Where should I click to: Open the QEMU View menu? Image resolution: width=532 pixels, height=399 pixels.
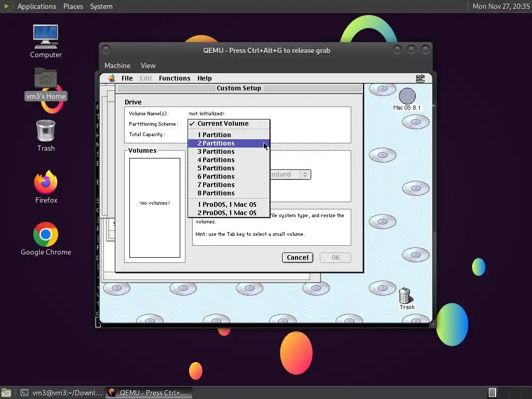pos(148,65)
